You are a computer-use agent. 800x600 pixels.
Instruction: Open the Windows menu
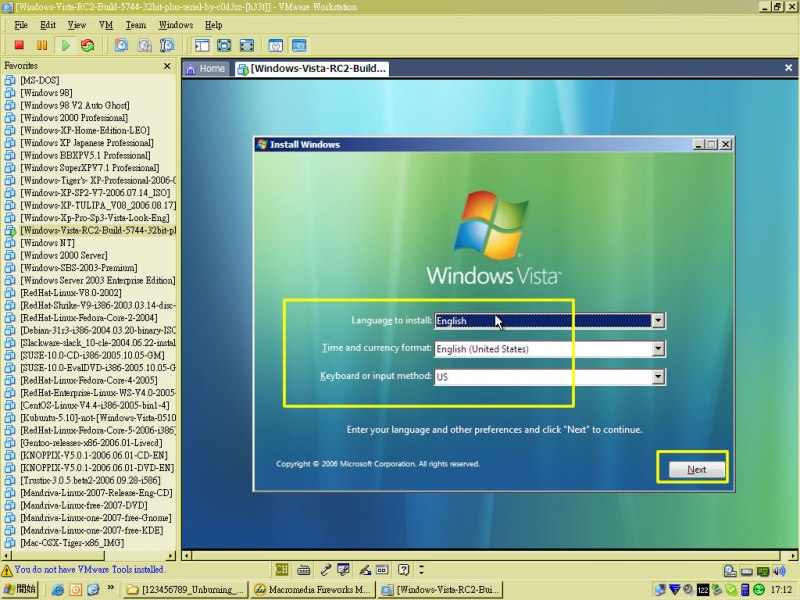tap(176, 25)
